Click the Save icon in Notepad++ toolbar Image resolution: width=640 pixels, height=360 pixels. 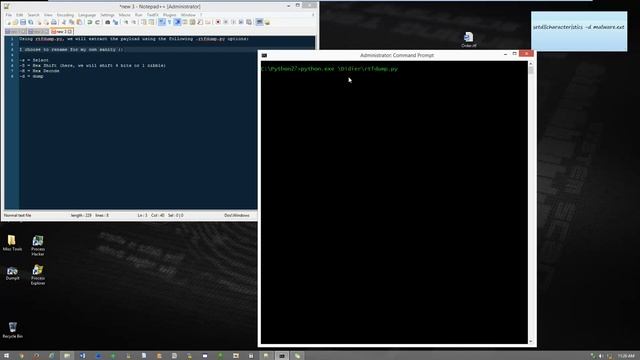pos(23,22)
